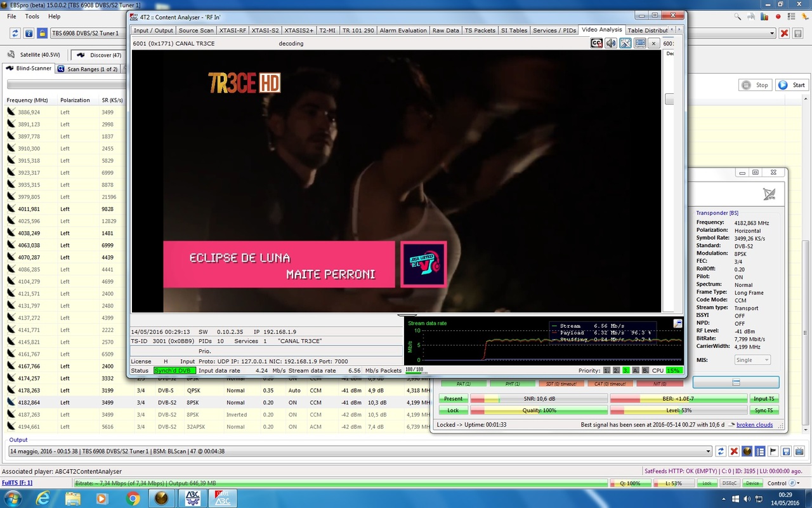
Task: Click the red record dot icon
Action: (778, 17)
